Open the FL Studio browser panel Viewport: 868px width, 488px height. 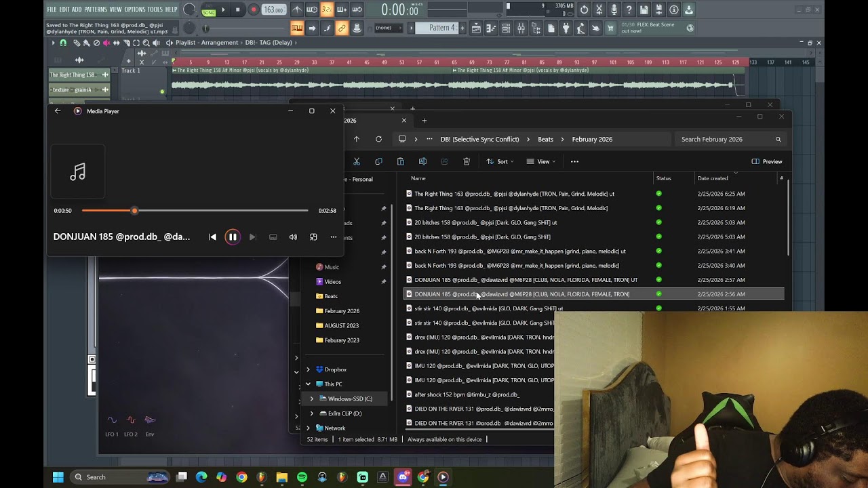tap(536, 28)
